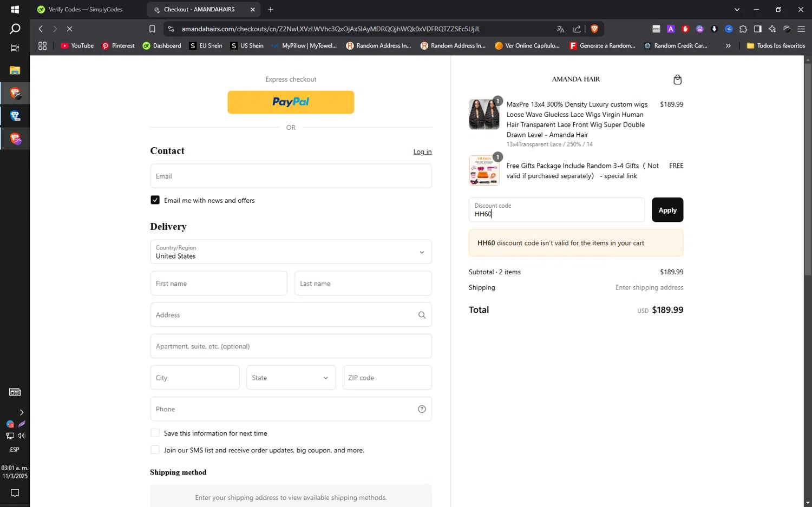This screenshot has width=812, height=507.
Task: Toggle the browser sidebar panel icon
Action: point(757,29)
